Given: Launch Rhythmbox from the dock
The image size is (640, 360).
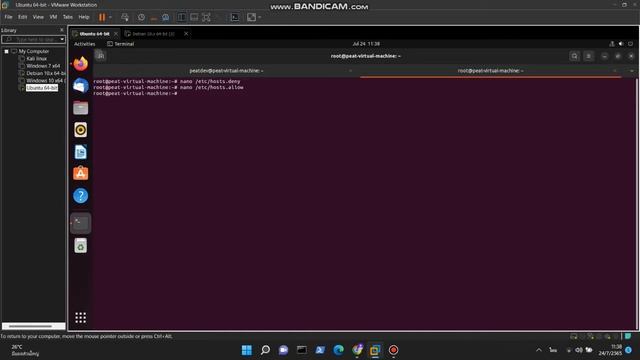Looking at the screenshot, I should 80,130.
